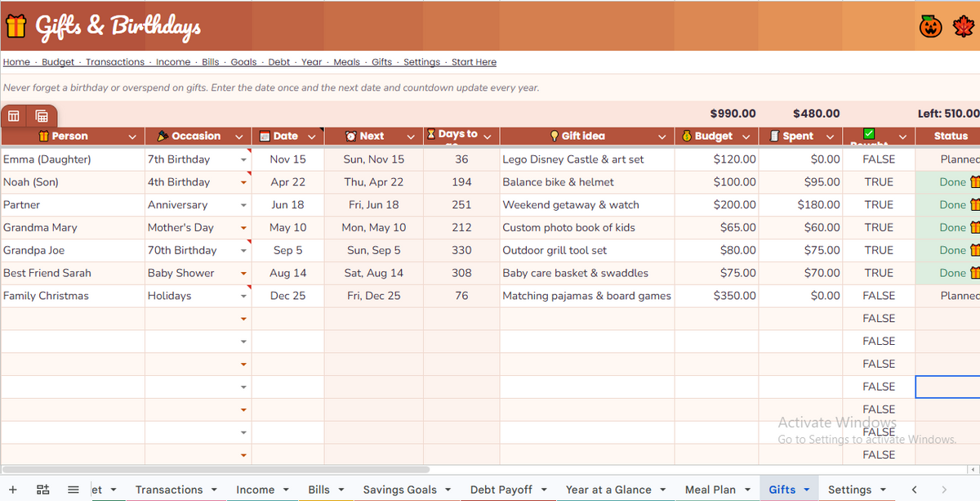Open the Gift idea column filter dropdown
980x501 pixels.
[662, 136]
